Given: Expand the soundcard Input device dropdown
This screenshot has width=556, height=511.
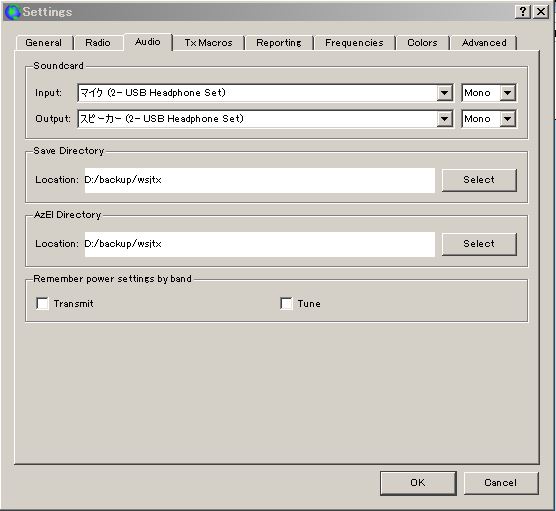Looking at the screenshot, I should pyautogui.click(x=444, y=93).
